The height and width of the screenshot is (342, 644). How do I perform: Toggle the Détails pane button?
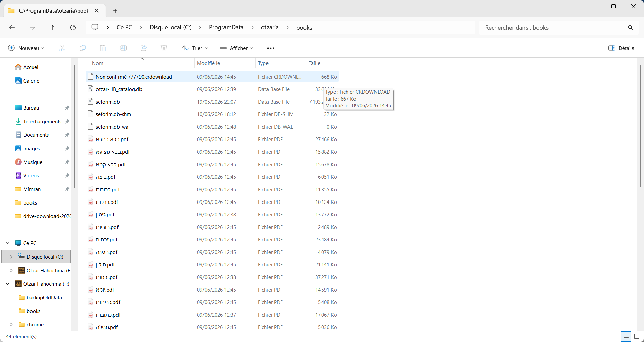click(x=621, y=48)
